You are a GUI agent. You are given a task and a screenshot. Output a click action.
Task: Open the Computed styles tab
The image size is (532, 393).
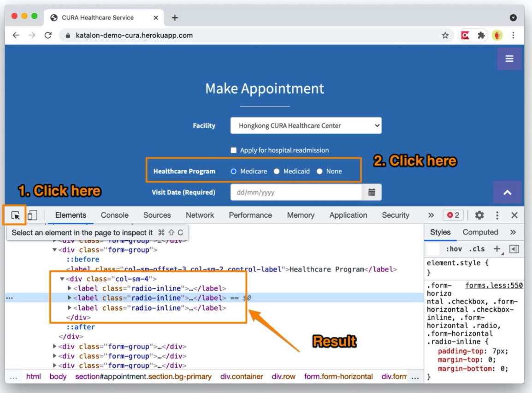tap(481, 232)
